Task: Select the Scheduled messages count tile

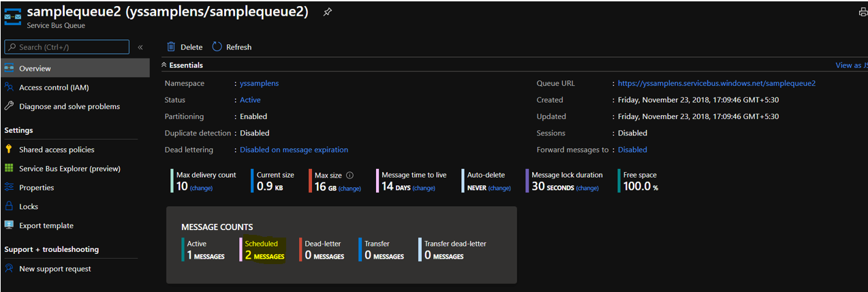Action: click(264, 250)
